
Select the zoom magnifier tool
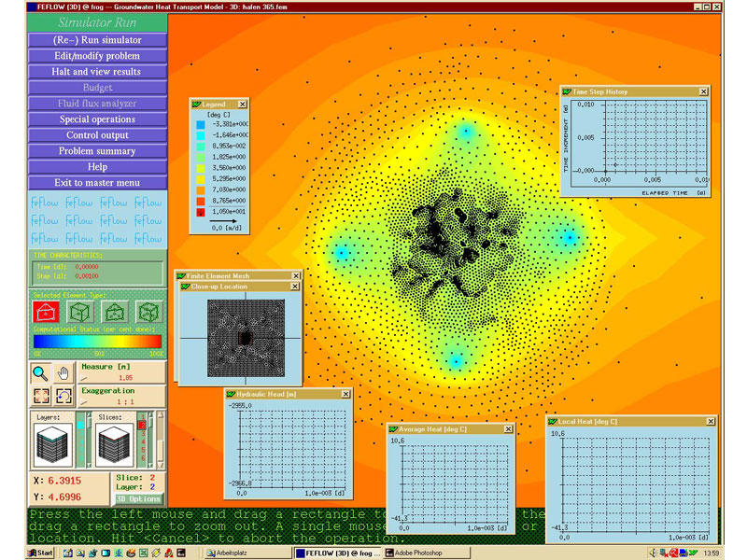point(42,373)
